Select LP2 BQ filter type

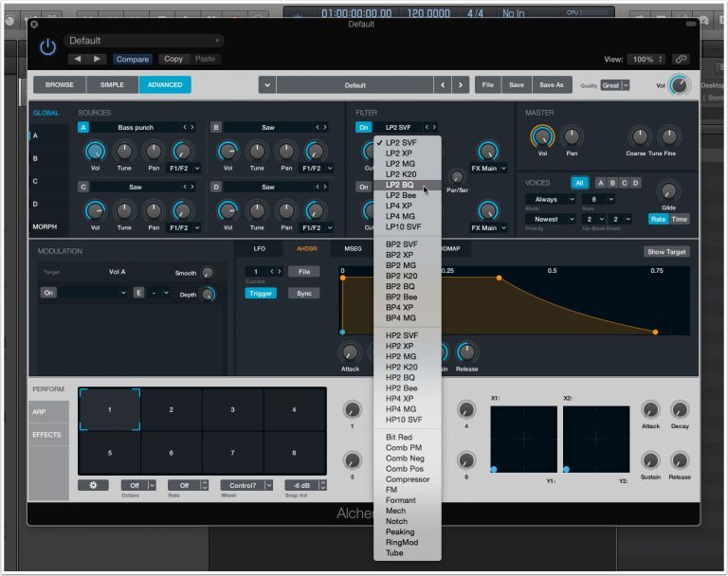408,185
